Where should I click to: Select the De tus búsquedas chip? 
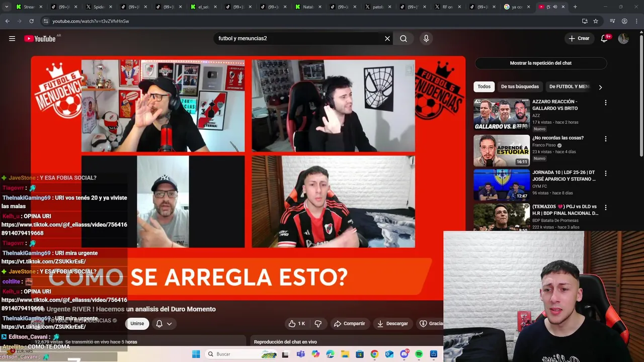coord(520,87)
